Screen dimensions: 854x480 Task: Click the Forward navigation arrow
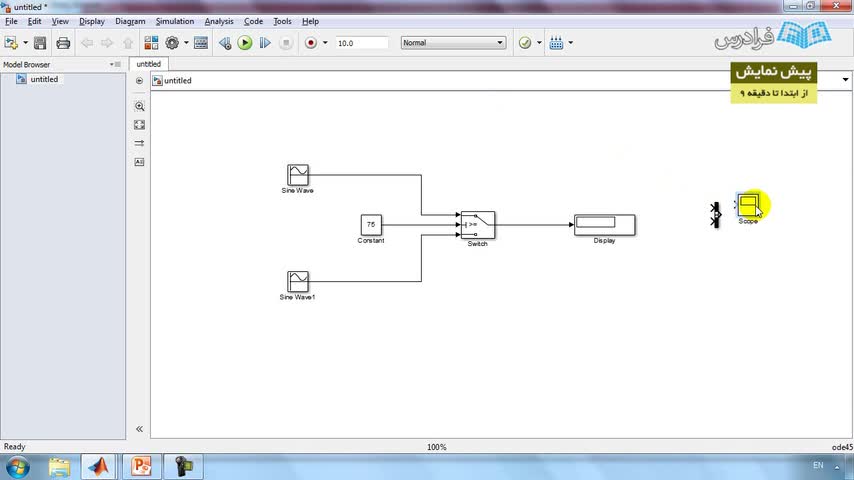click(107, 42)
